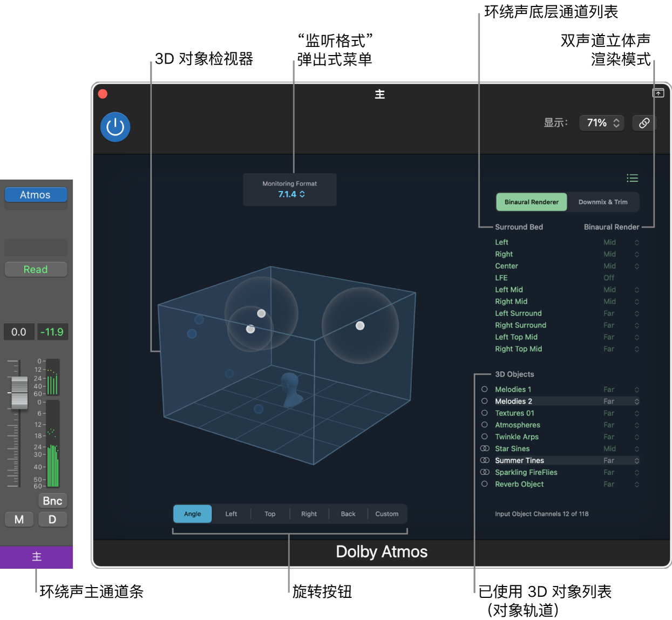Change the render mode for Summer Tines
This screenshot has height=620, width=672.
point(621,461)
